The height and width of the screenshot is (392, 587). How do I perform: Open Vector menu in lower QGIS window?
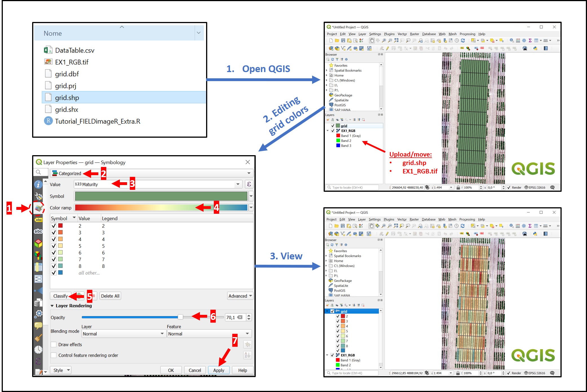point(402,219)
